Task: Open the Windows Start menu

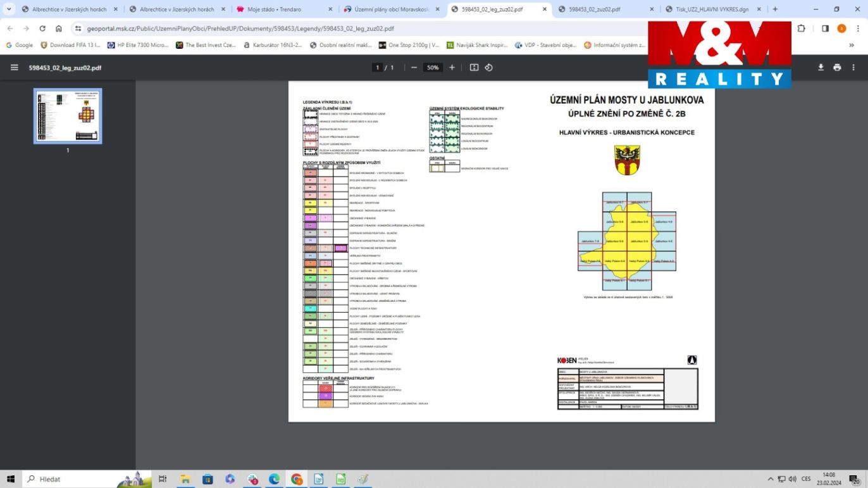Action: (x=11, y=479)
